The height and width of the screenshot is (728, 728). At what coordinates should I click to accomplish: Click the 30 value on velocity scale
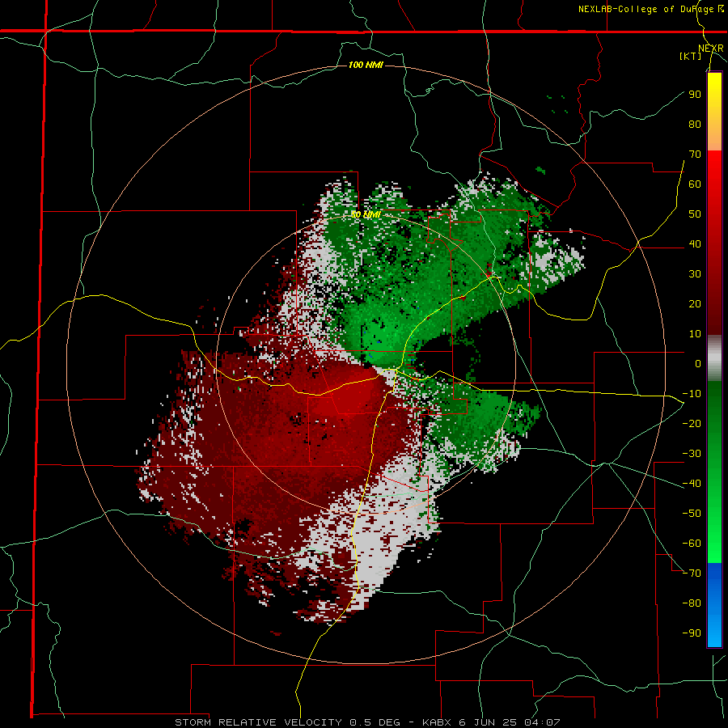pos(695,274)
